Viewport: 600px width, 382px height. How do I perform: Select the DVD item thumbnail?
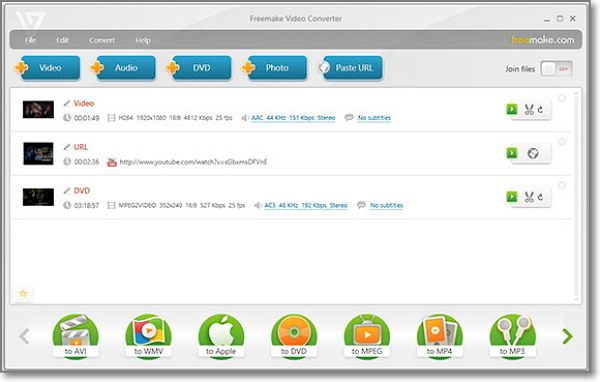coord(38,197)
